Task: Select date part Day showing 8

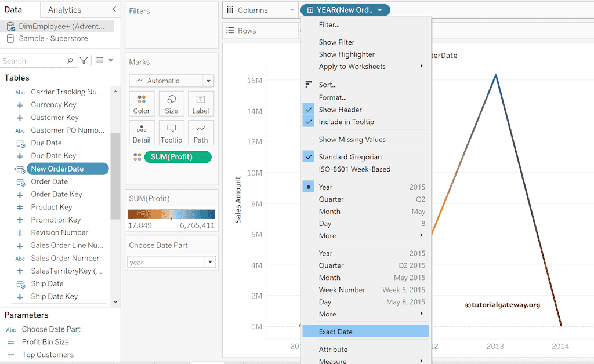Action: click(365, 223)
